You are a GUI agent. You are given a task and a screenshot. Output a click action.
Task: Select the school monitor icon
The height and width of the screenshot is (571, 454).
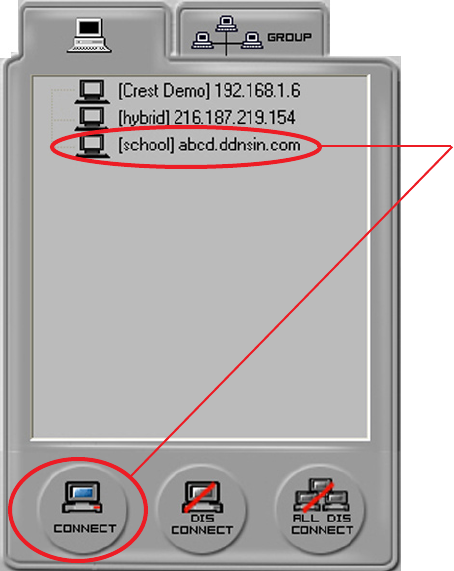click(92, 146)
